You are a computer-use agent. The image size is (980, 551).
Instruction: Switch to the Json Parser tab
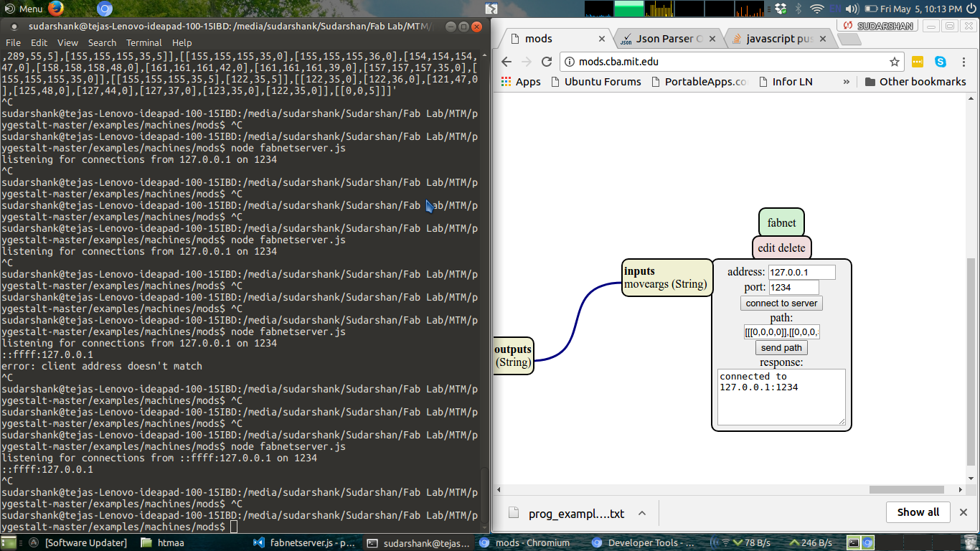[x=667, y=39]
